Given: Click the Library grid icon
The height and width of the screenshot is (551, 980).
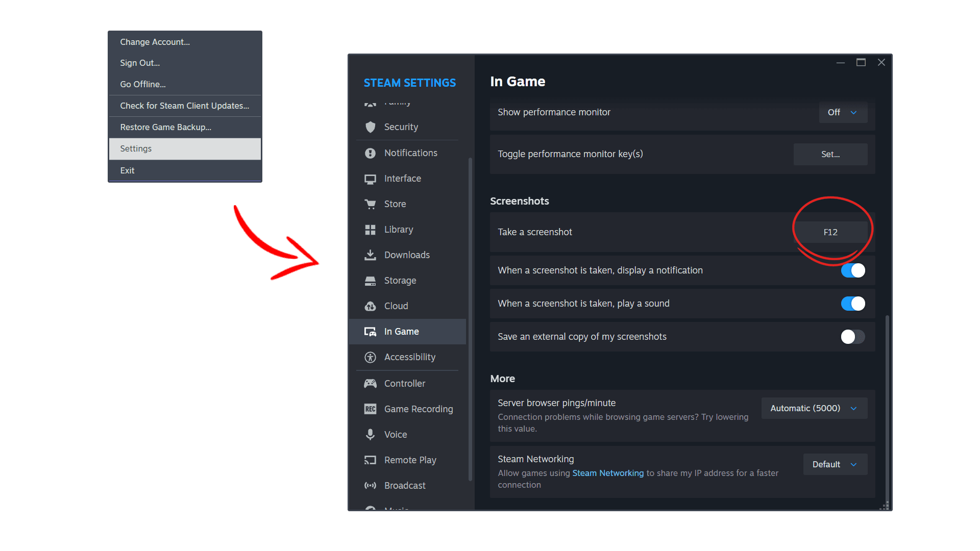Looking at the screenshot, I should (371, 230).
